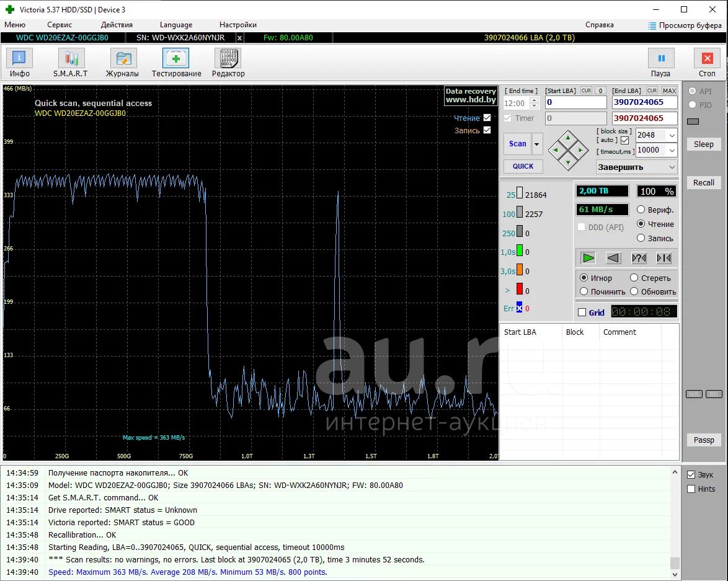Open the Настройки menu

coord(237,25)
